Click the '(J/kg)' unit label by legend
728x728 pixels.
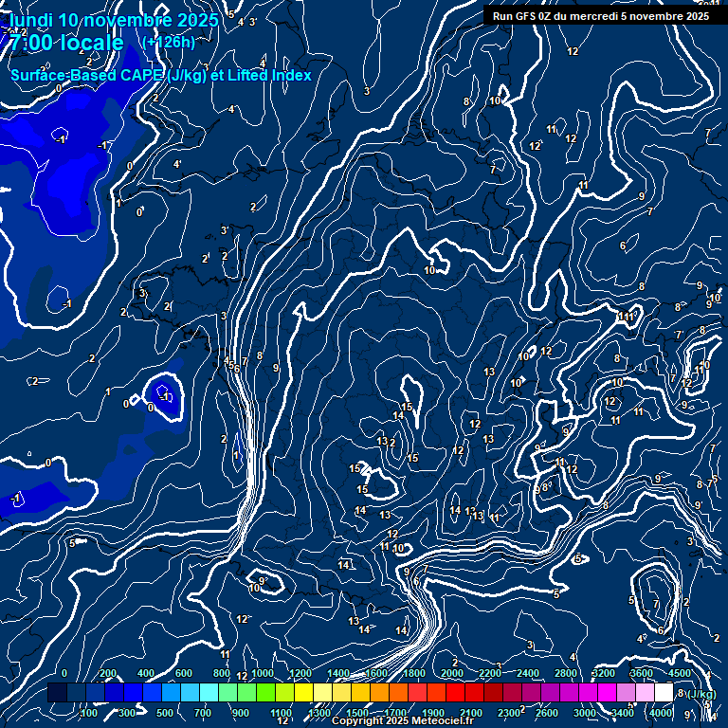point(701,694)
